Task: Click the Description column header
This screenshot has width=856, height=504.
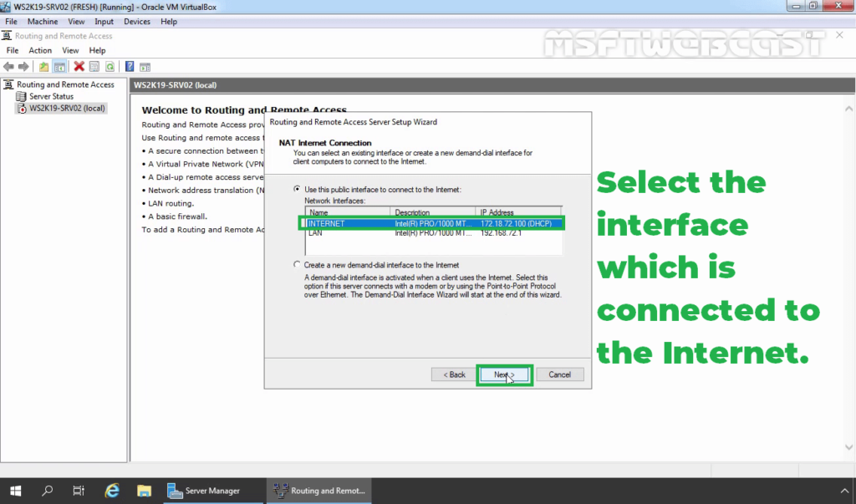Action: (433, 212)
